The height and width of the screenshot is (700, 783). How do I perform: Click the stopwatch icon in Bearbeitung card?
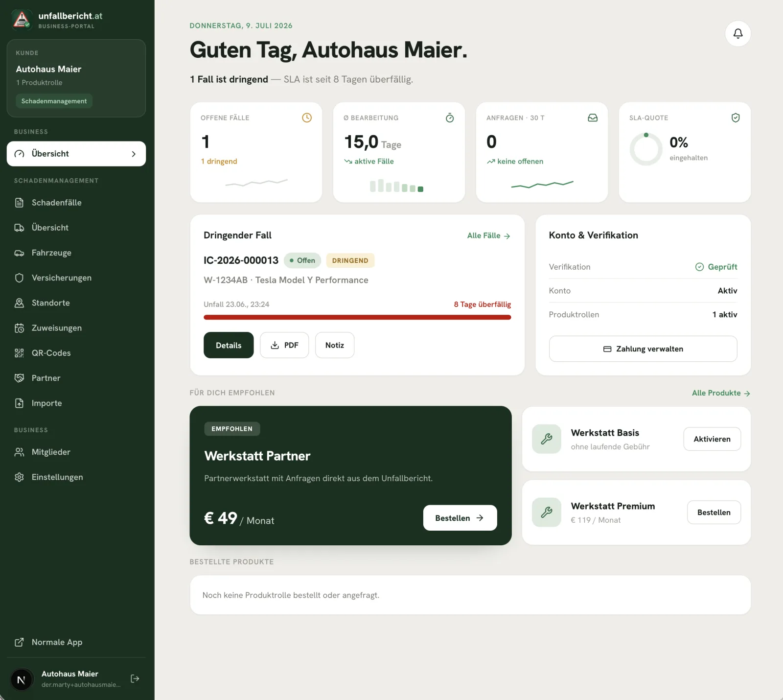pyautogui.click(x=450, y=117)
